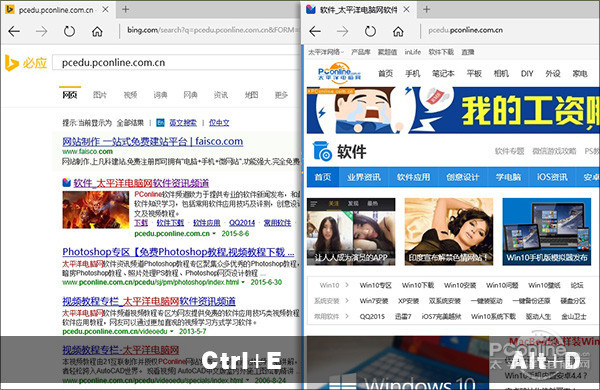Click 产品库 in PConline top bar
Screen dimensions: 600x390
click(x=361, y=52)
